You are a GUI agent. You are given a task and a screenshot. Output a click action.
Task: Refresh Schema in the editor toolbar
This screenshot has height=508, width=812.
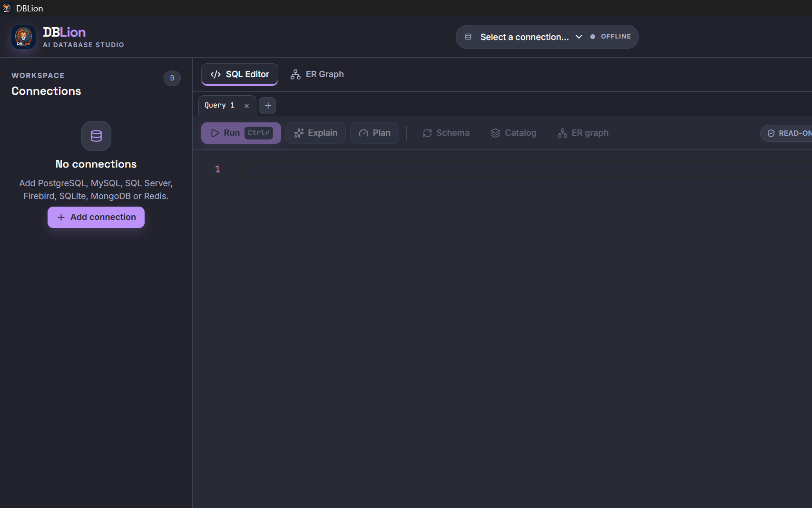(x=446, y=133)
